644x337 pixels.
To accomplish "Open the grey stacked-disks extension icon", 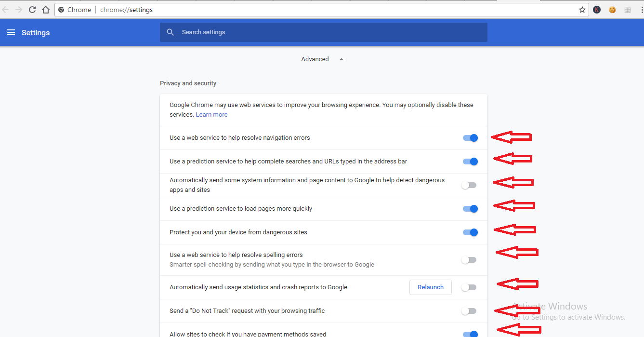I will pos(628,10).
